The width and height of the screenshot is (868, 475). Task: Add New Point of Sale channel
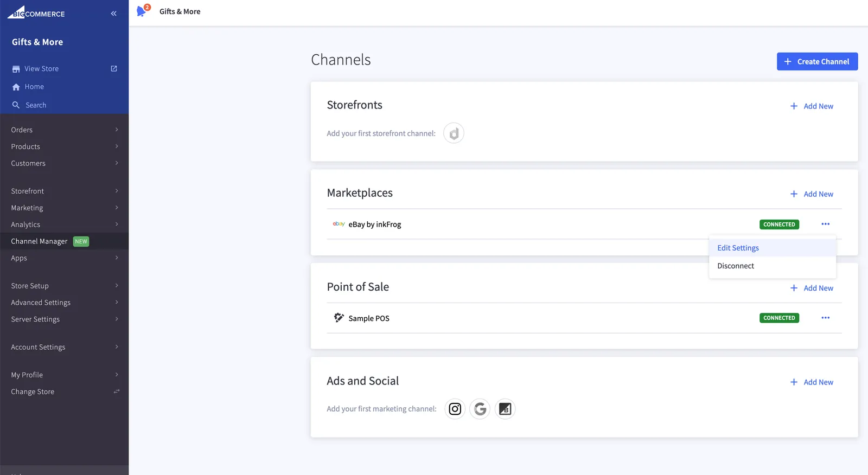[812, 288]
